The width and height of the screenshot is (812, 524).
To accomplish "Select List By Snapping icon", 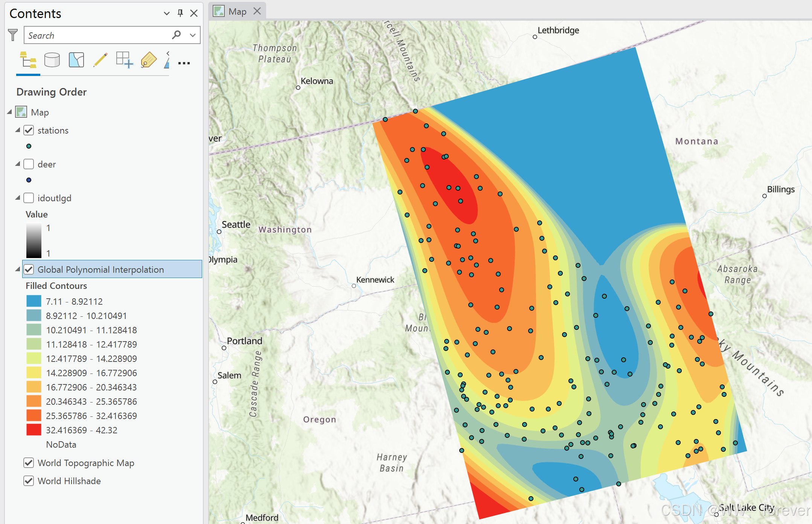I will 125,60.
